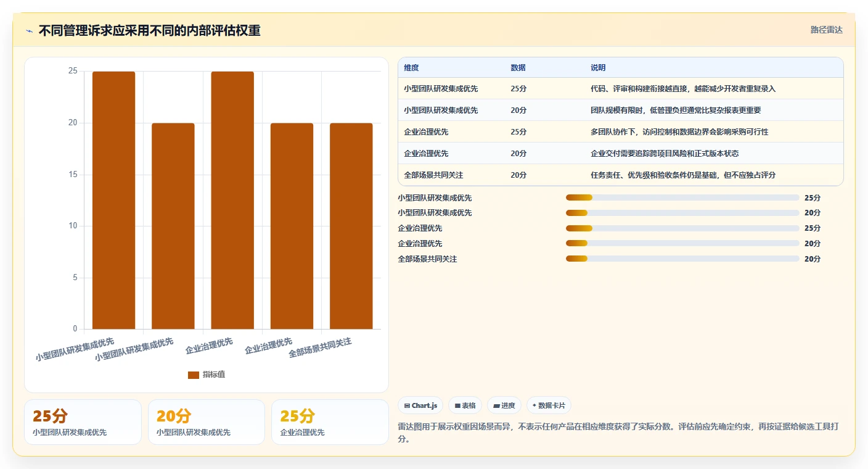Open the 20分 小型团队研发集成优先 stat card
Screen dimensions: 868x469
pos(207,422)
